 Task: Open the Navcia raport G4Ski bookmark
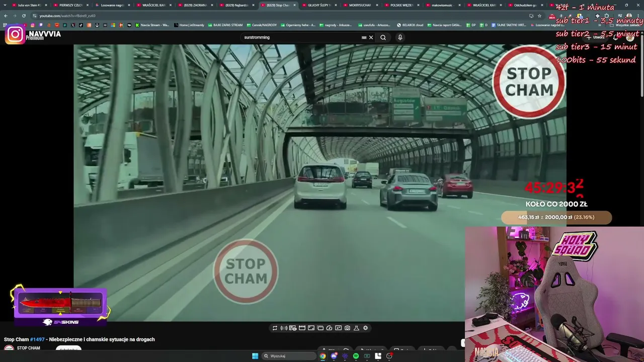click(444, 25)
